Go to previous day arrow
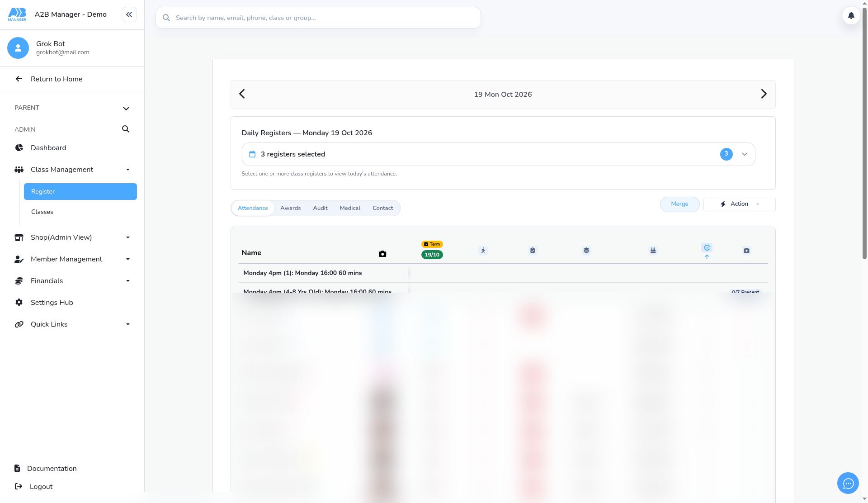868x503 pixels. click(x=242, y=94)
